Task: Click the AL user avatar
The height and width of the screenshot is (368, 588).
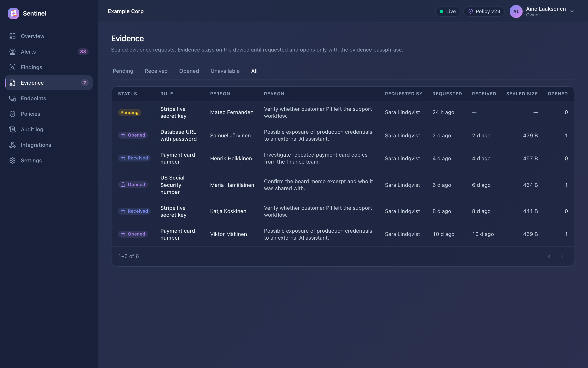Action: pos(516,11)
